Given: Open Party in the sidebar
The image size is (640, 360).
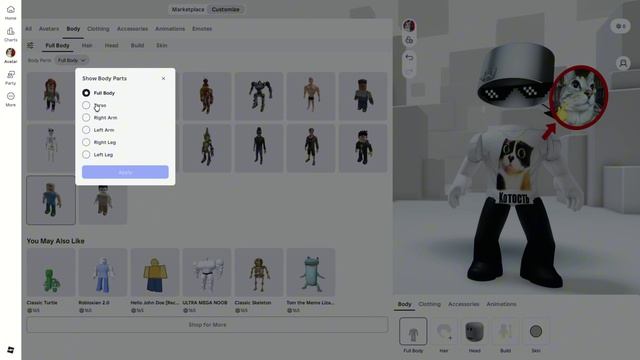Looking at the screenshot, I should pyautogui.click(x=11, y=78).
